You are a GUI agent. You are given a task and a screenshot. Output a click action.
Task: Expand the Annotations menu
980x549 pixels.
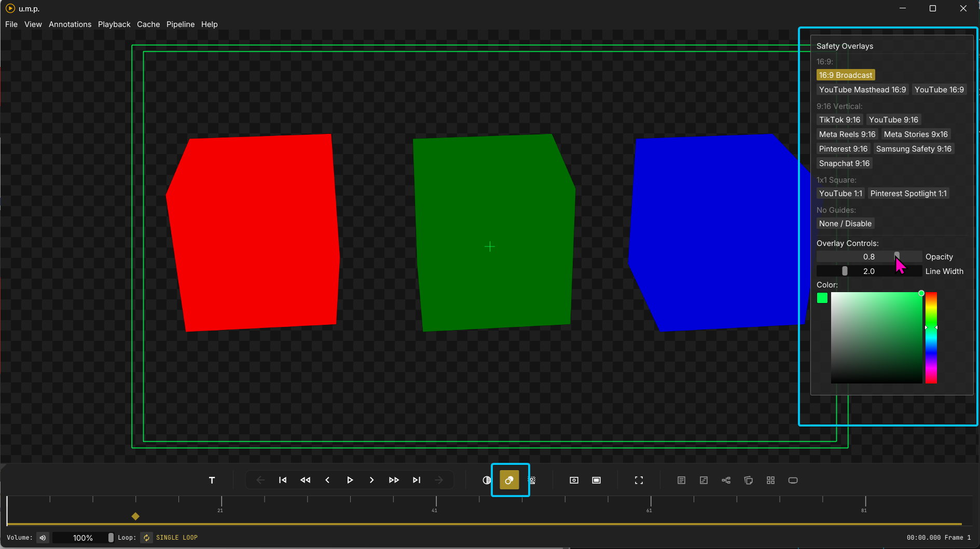pos(70,24)
